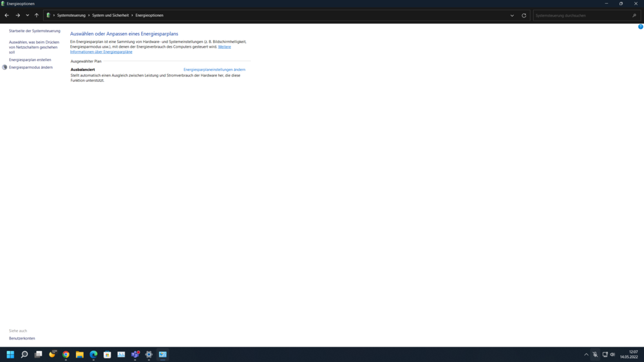Select System und Sicherheit breadcrumb

point(110,15)
